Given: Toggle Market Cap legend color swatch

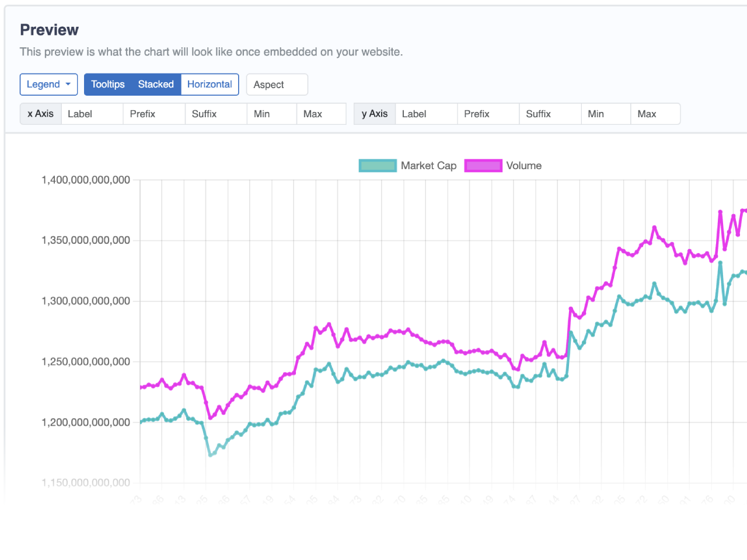Looking at the screenshot, I should (378, 166).
